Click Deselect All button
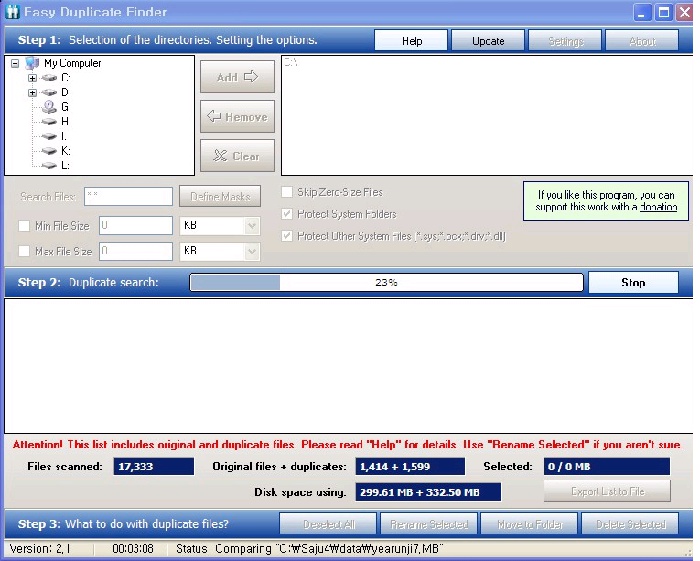 (328, 524)
